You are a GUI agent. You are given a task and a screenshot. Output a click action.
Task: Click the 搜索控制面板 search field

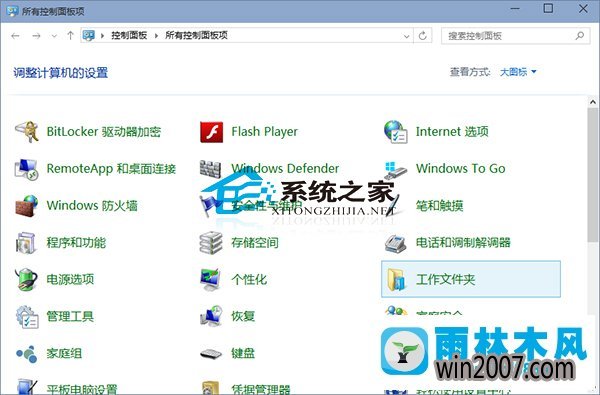[x=515, y=36]
